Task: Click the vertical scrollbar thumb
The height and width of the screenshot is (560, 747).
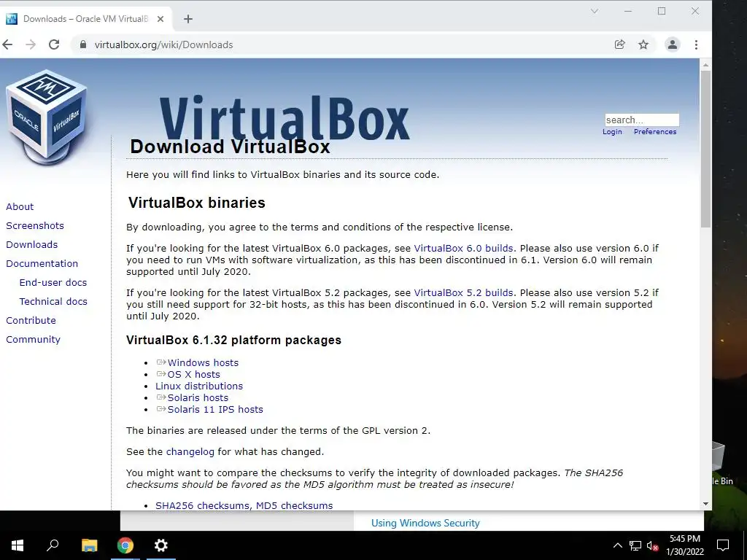Action: pyautogui.click(x=705, y=149)
